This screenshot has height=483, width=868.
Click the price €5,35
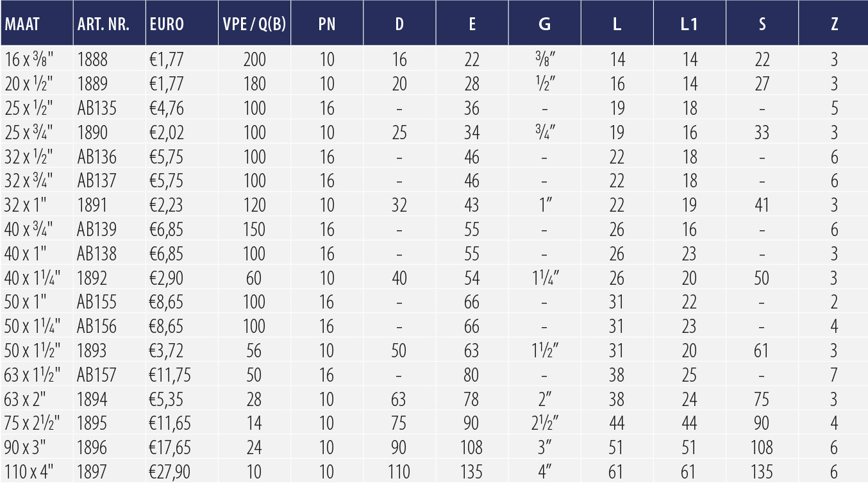point(166,400)
